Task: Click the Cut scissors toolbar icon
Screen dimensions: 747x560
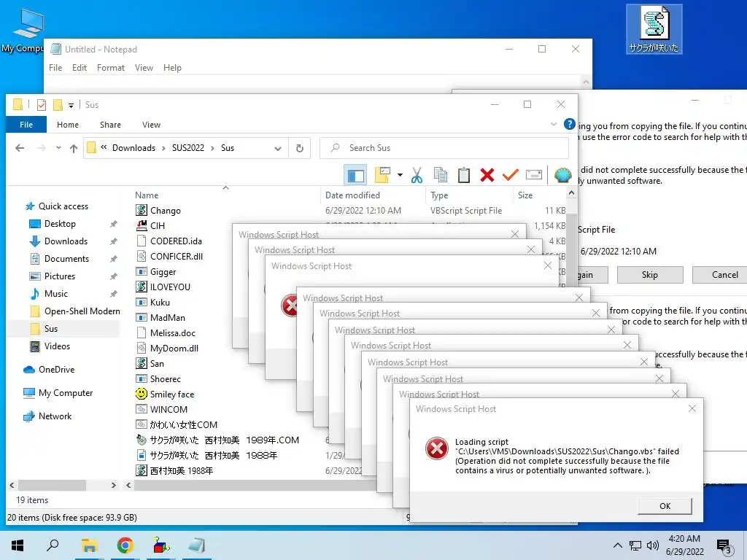Action: click(417, 175)
